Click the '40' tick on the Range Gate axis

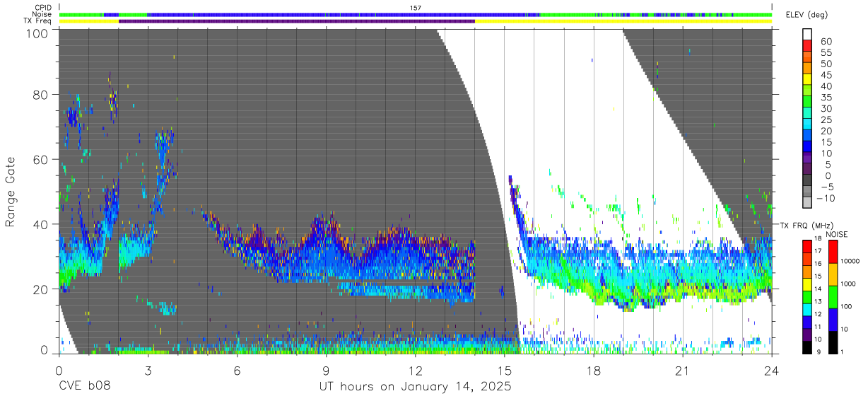41,224
